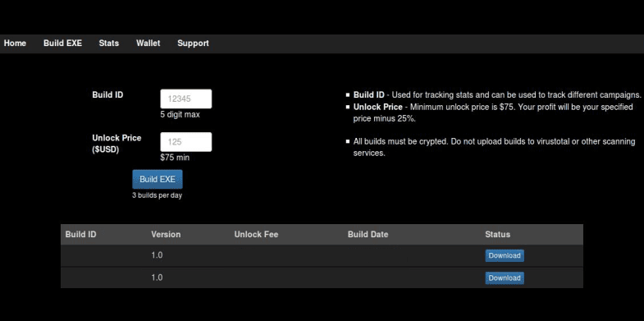Click the 'Unlock Price ($USD)' form label
The width and height of the screenshot is (644, 321).
point(116,144)
